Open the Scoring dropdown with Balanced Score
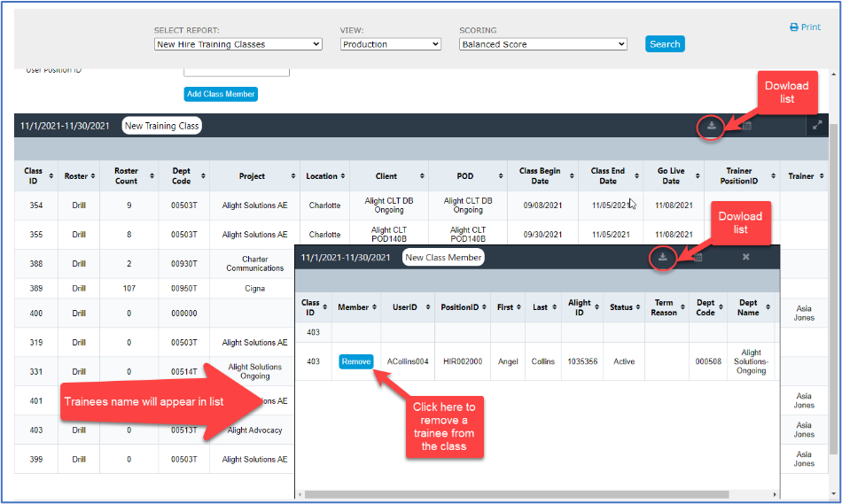The height and width of the screenshot is (504, 842). point(542,44)
